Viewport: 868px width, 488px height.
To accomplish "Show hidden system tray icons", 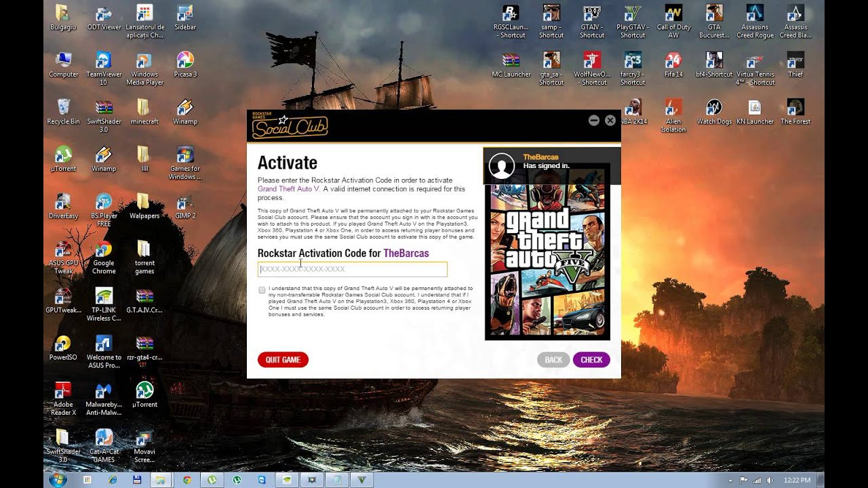I will click(731, 481).
